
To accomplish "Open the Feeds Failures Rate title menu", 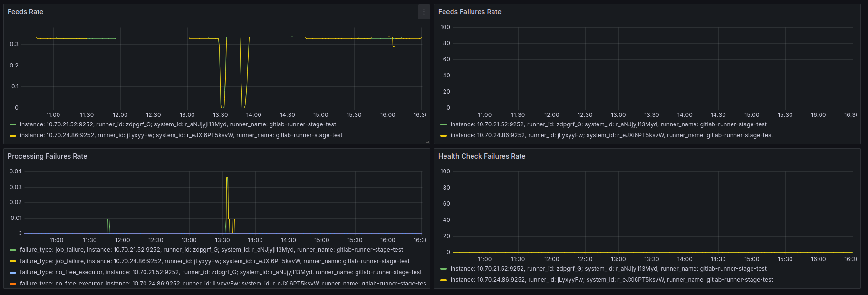I will coord(470,12).
